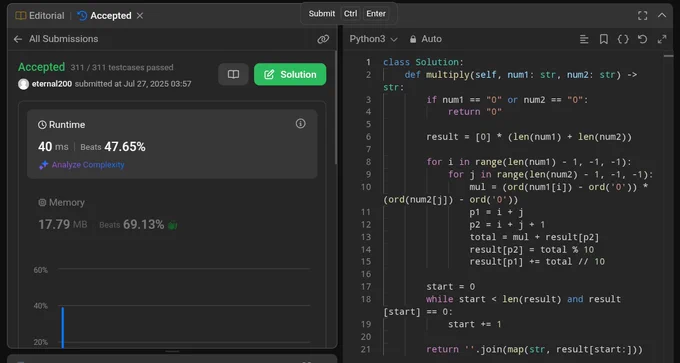Toggle the Auto lock setting
This screenshot has width=680, height=363.
(x=425, y=39)
